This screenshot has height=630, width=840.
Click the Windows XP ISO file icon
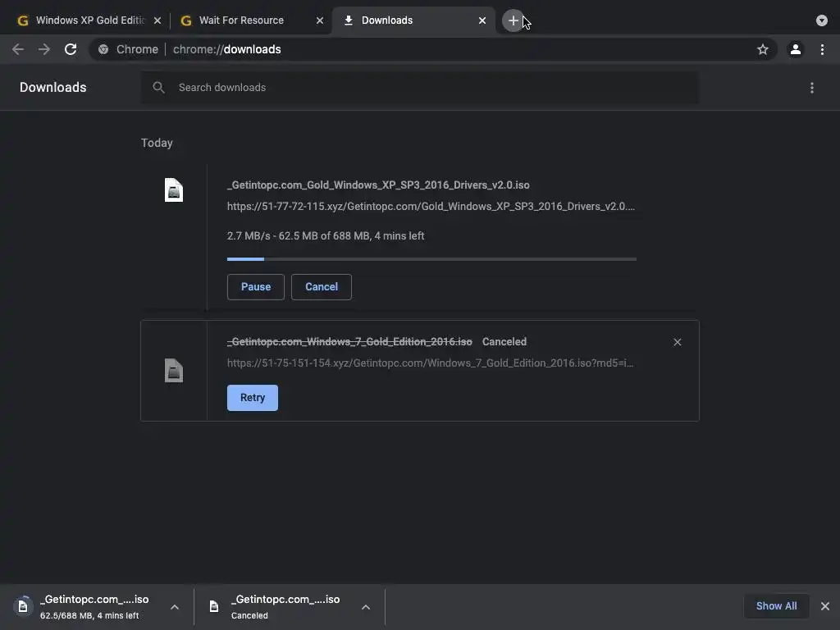(174, 190)
